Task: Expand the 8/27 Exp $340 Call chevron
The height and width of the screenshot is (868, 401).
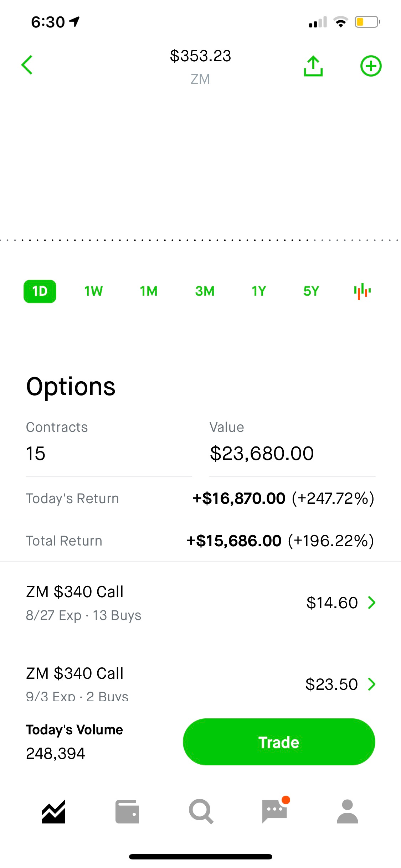Action: click(x=372, y=603)
